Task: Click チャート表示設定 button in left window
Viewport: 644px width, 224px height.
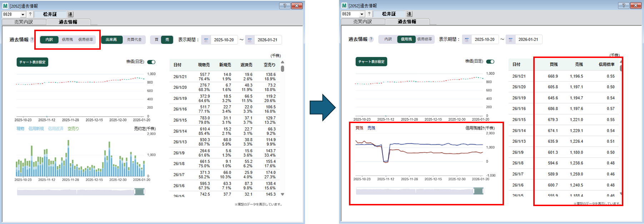Action: (x=33, y=62)
